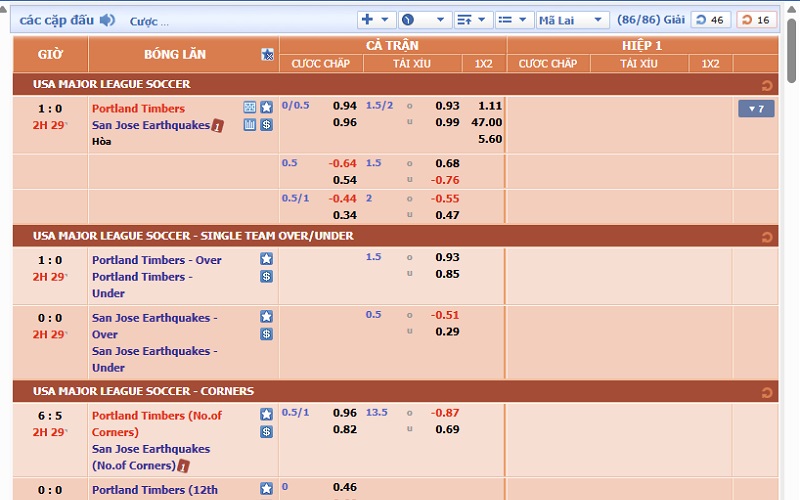Click the vertical scrollbar thumb on right

[791, 50]
